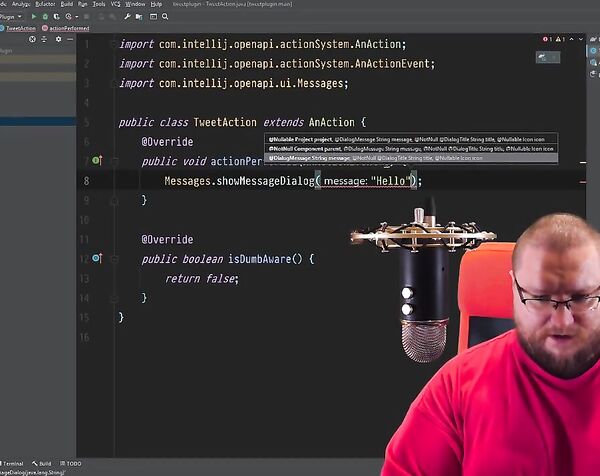
Task: Collapse the actionPerformed method fold marker
Action: click(113, 161)
